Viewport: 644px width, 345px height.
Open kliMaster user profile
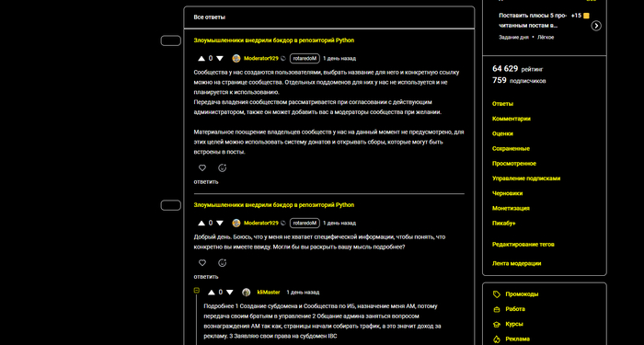pos(269,293)
